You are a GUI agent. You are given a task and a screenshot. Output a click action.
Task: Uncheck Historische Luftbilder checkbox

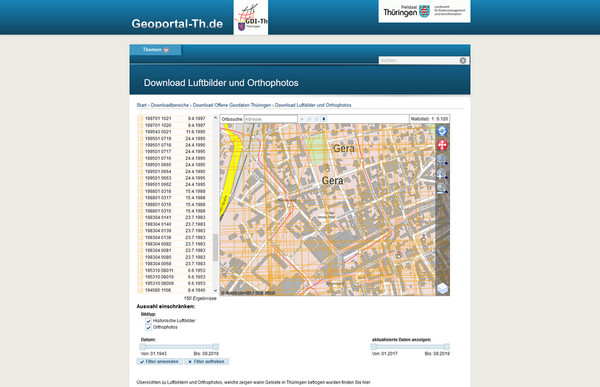tap(148, 321)
